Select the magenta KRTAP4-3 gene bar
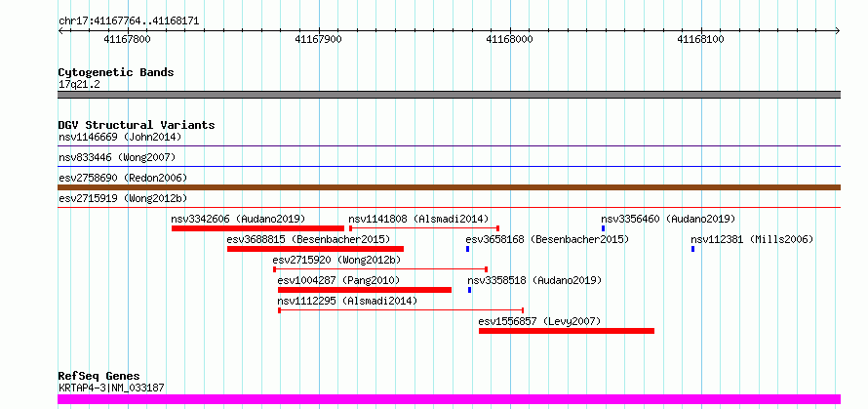This screenshot has height=409, width=868. click(449, 399)
